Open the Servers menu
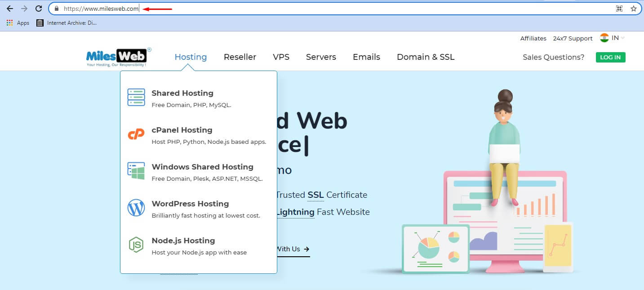The image size is (644, 290). tap(321, 57)
